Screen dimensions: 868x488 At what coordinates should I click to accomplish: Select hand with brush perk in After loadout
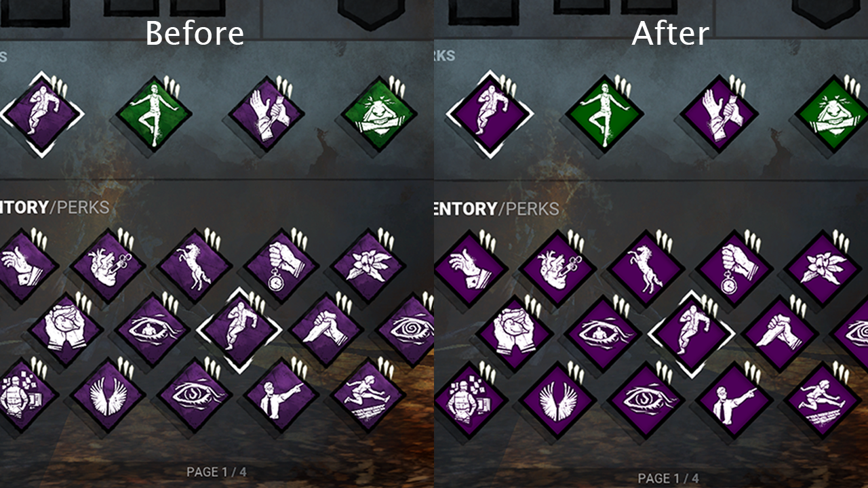point(718,113)
